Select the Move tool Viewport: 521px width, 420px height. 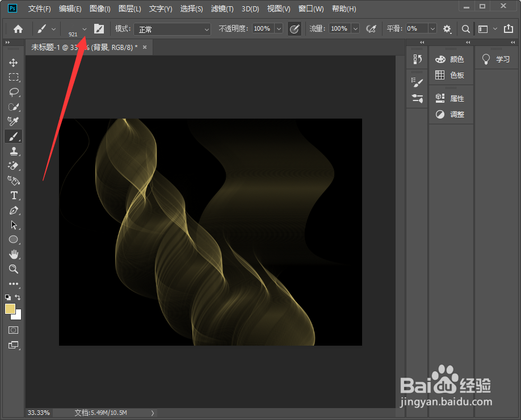tap(13, 62)
